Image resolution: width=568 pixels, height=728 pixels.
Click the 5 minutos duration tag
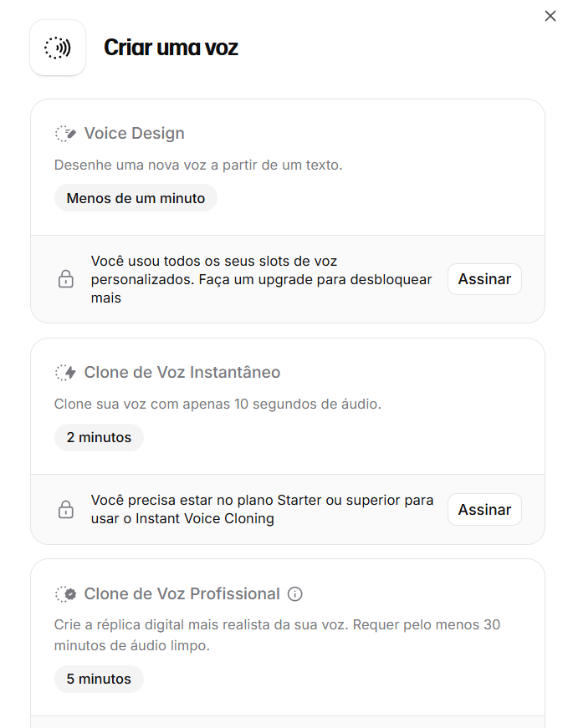coord(99,679)
